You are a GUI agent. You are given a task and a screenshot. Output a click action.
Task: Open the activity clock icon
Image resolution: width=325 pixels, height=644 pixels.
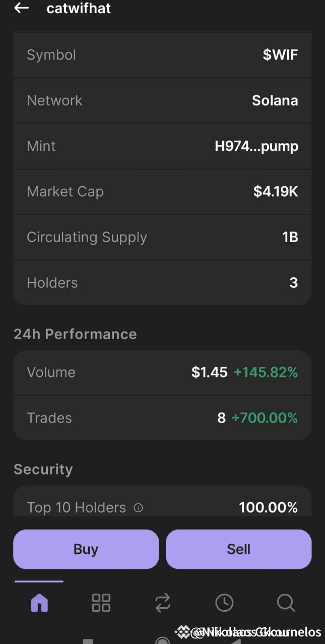tap(224, 602)
